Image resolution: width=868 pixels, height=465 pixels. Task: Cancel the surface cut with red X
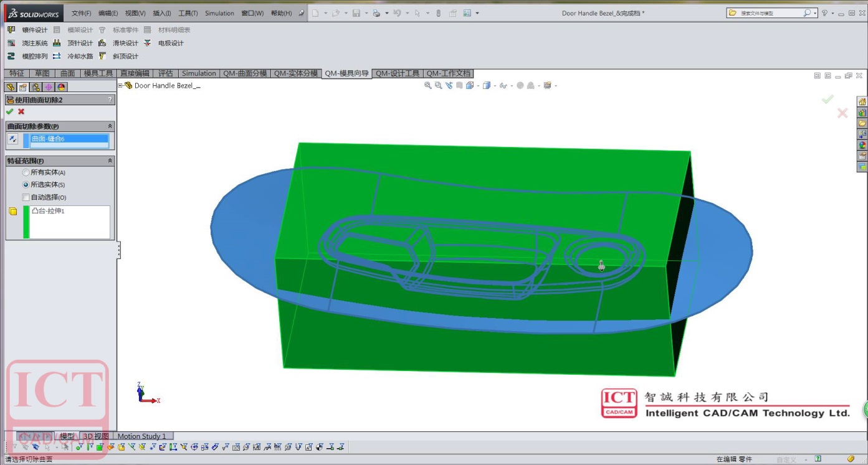point(21,111)
